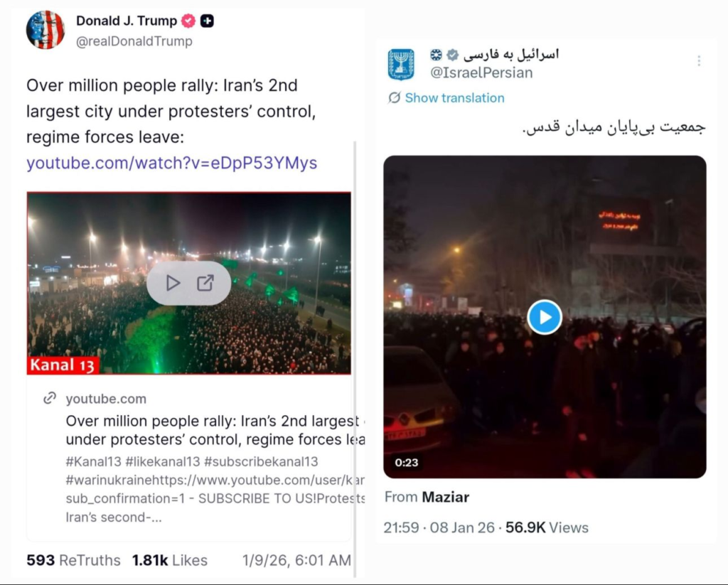
Task: Click the @IsraelPersian handle
Action: click(481, 73)
